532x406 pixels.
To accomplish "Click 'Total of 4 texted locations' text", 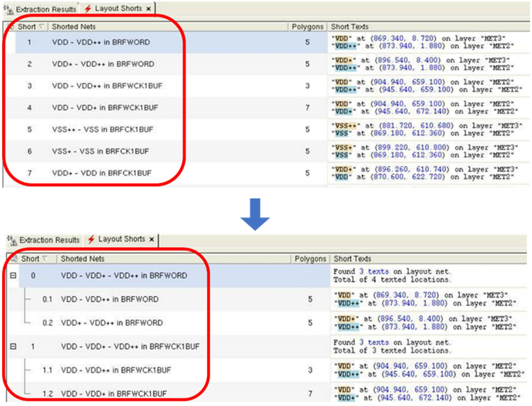I will [392, 280].
